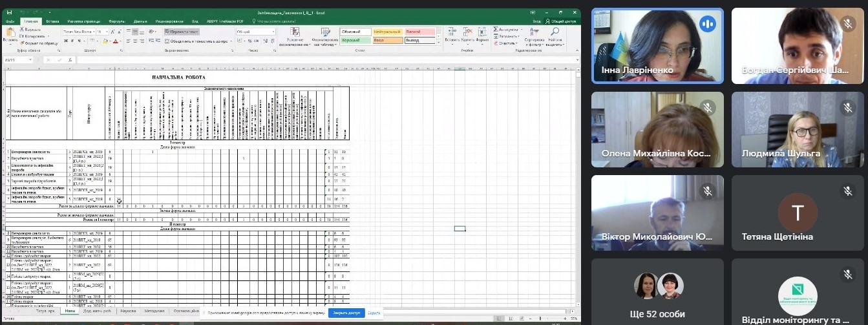868x325 pixels.
Task: Open the Вид ribbon tab
Action: tap(195, 21)
